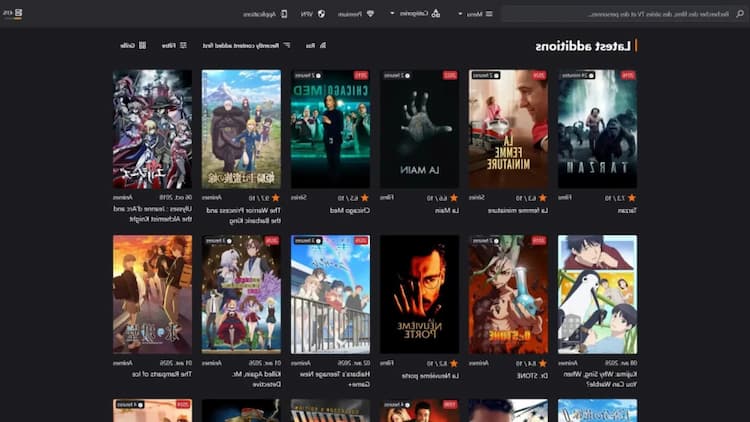Click the Chicago Med title link

[350, 210]
